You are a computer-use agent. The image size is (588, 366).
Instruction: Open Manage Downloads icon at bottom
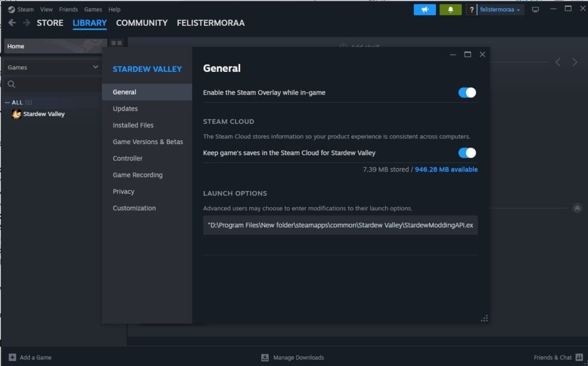click(265, 357)
